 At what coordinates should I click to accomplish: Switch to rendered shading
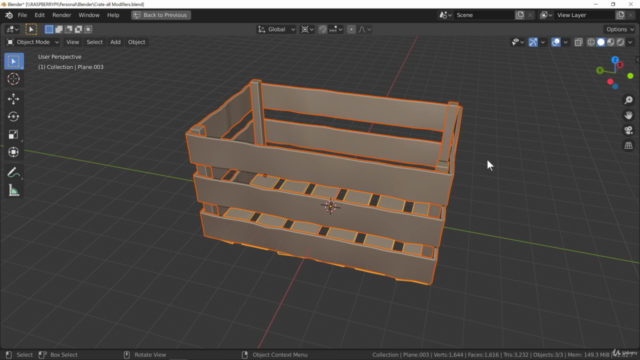pyautogui.click(x=620, y=42)
